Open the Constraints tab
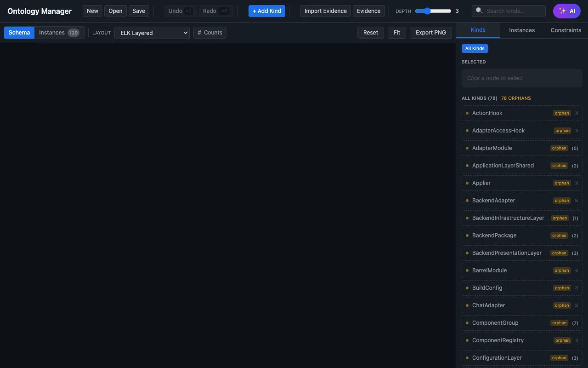 [565, 30]
